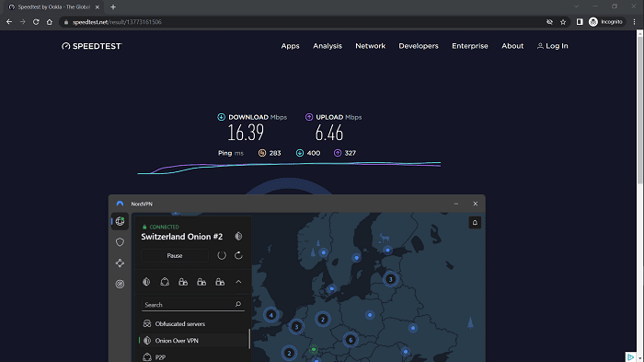Viewport: 644px width, 362px height.
Task: Open the Incognito profile indicator
Action: point(606,22)
